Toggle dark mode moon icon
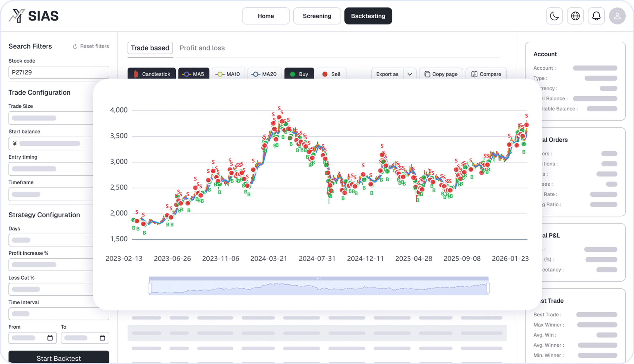 click(x=554, y=16)
